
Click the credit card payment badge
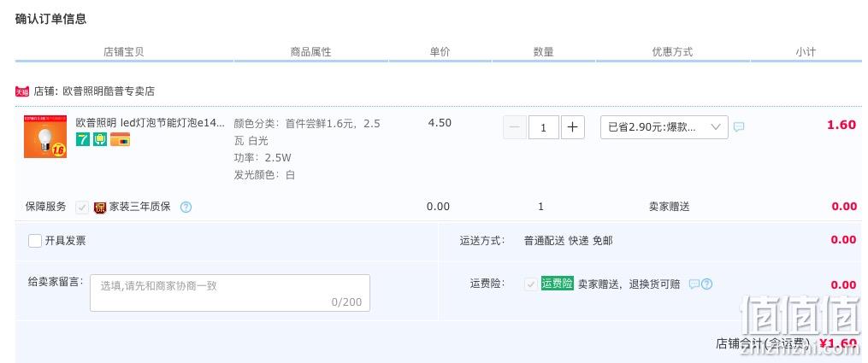120,139
